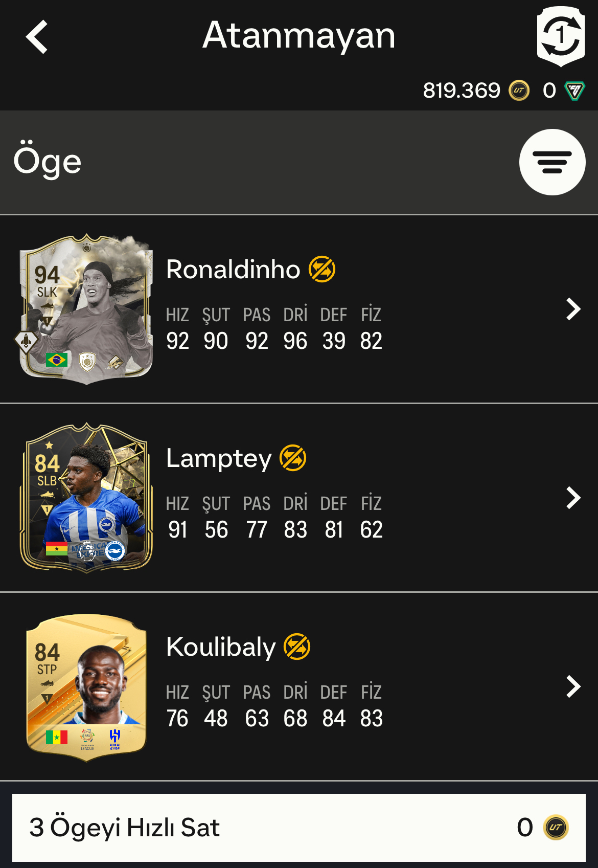Open the squad rotation shield icon
The width and height of the screenshot is (598, 868).
coord(561,36)
